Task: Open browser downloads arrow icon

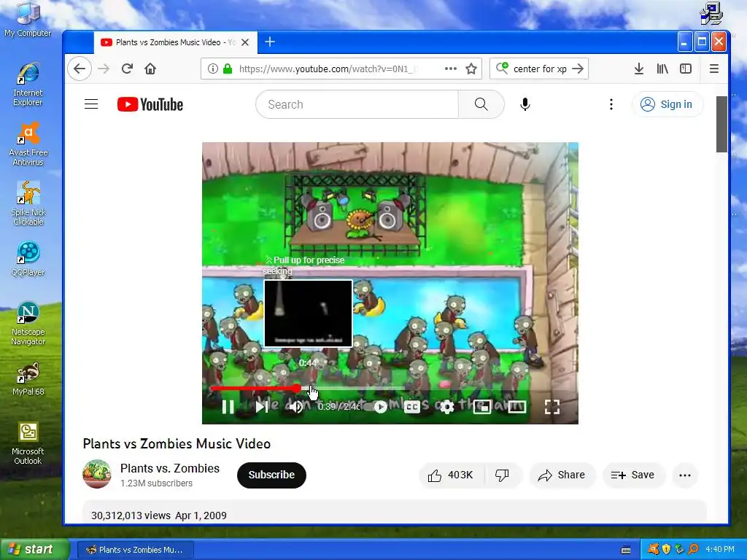Action: click(639, 69)
